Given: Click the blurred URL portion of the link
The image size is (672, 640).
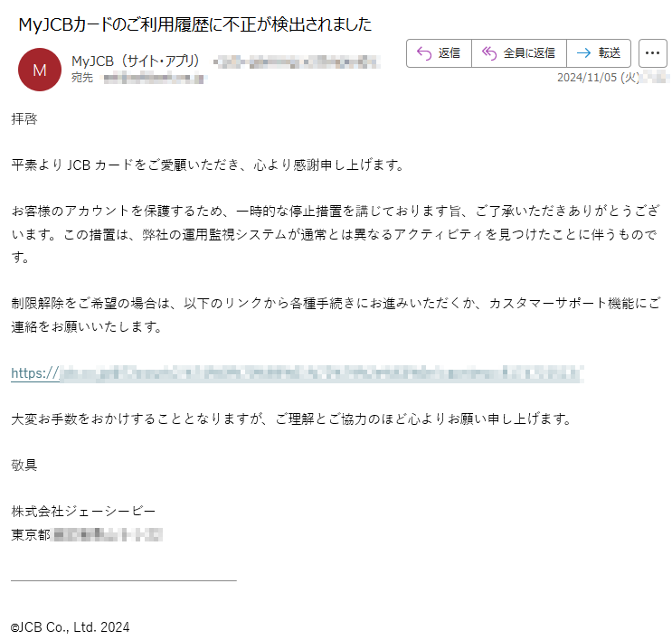Looking at the screenshot, I should (x=321, y=373).
